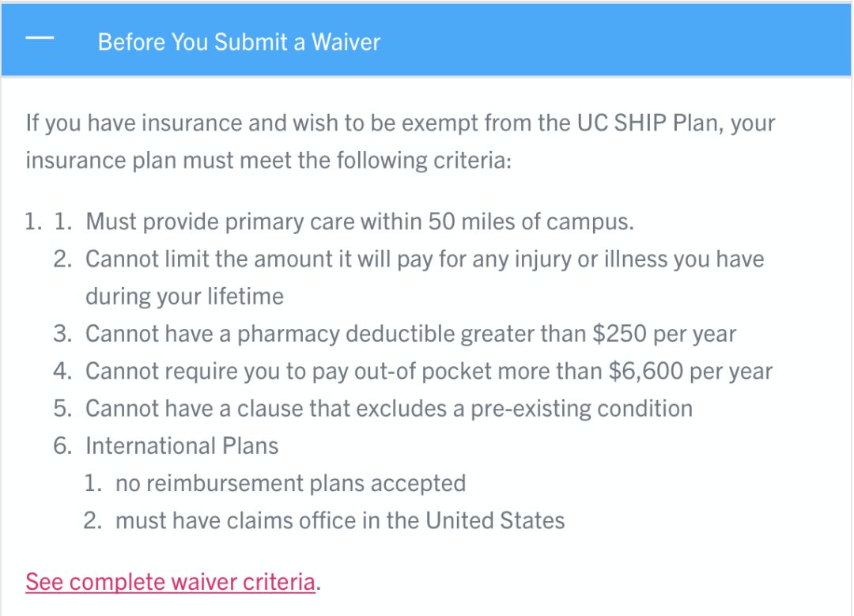This screenshot has width=854, height=616.
Task: Click the out-of-pocket $6,600 criterion
Action: point(429,371)
